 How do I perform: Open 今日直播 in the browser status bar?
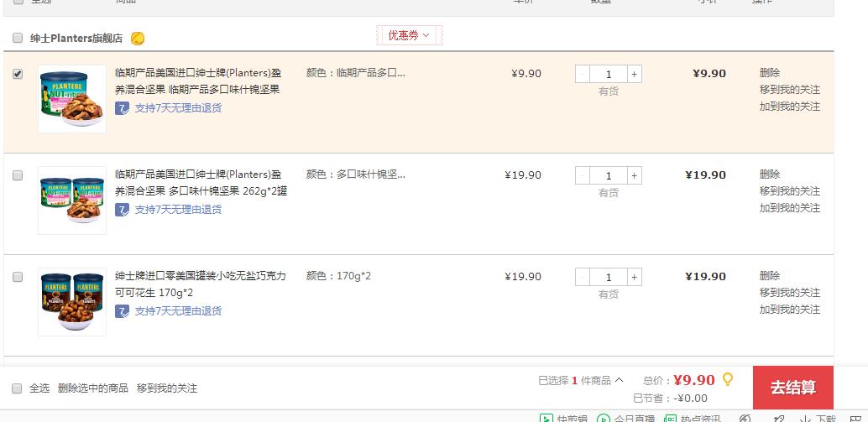(x=626, y=418)
